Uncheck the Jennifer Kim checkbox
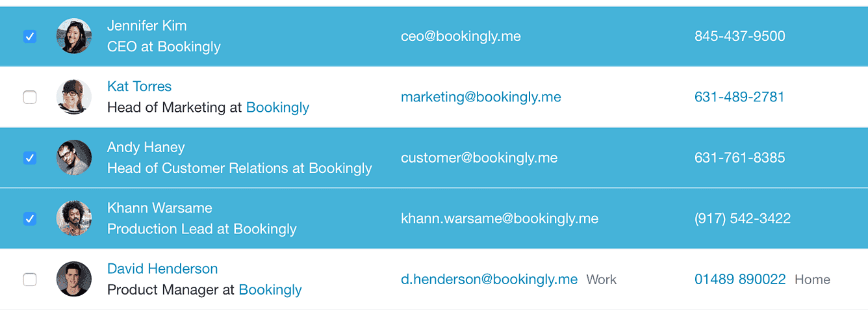This screenshot has width=868, height=316. click(x=29, y=36)
